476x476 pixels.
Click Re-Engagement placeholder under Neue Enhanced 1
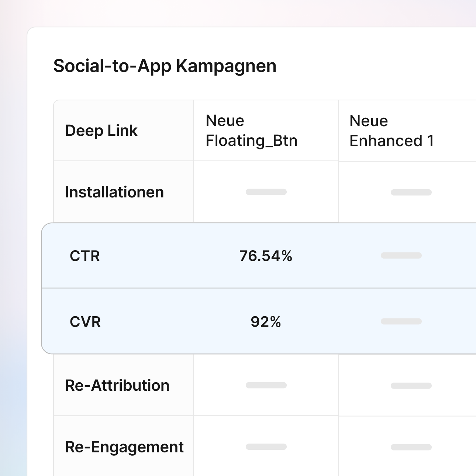pyautogui.click(x=411, y=447)
